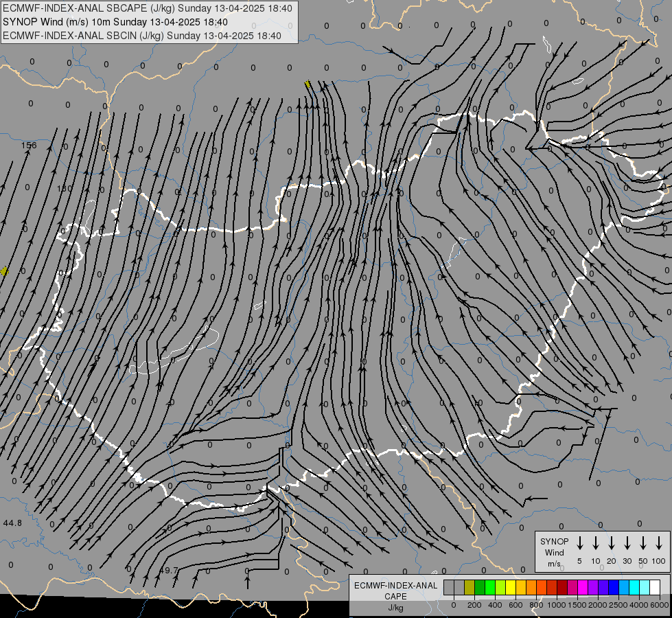Click the '44.8' value near bottom left
The image size is (672, 618).
(12, 523)
